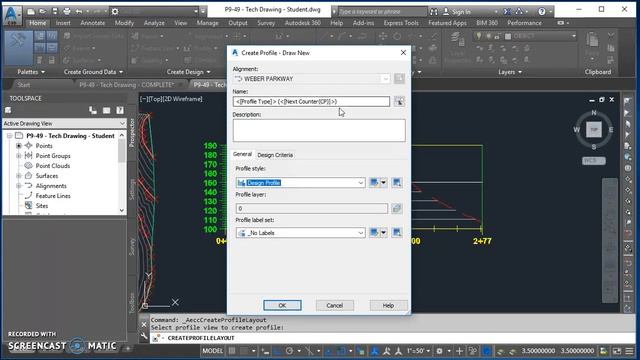The width and height of the screenshot is (640, 360).
Task: Open the profile layer selection icon
Action: 397,209
